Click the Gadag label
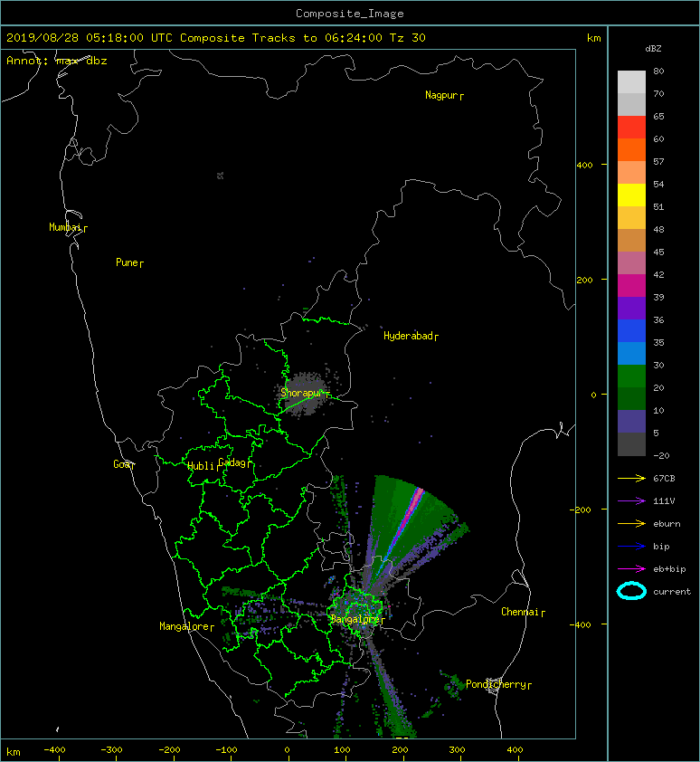This screenshot has height=762, width=700. click(x=235, y=462)
